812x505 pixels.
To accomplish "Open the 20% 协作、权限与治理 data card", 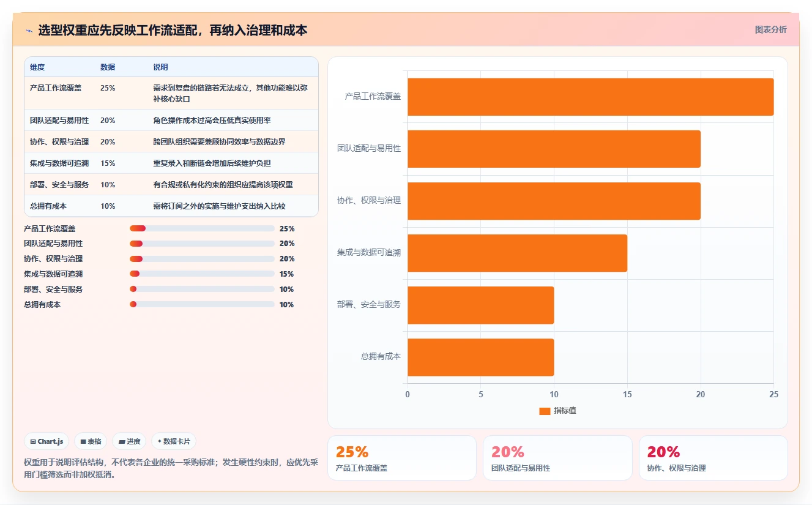I will tap(713, 458).
